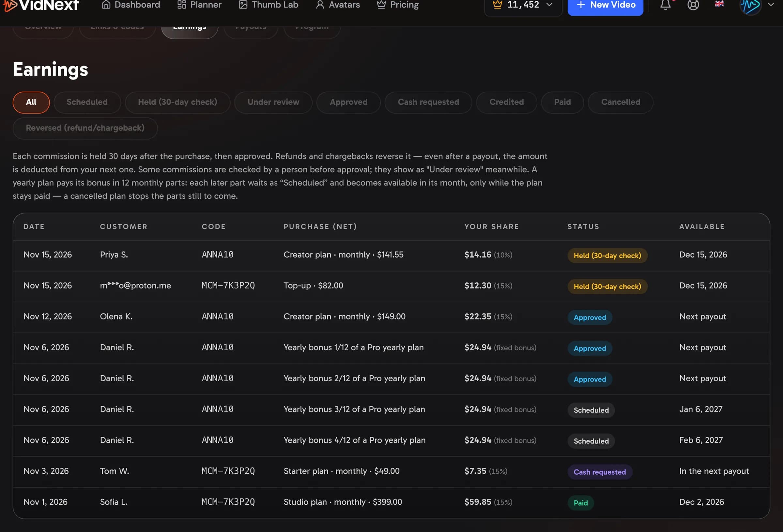Click customer m***o@proton.me
783x532 pixels.
coord(135,286)
